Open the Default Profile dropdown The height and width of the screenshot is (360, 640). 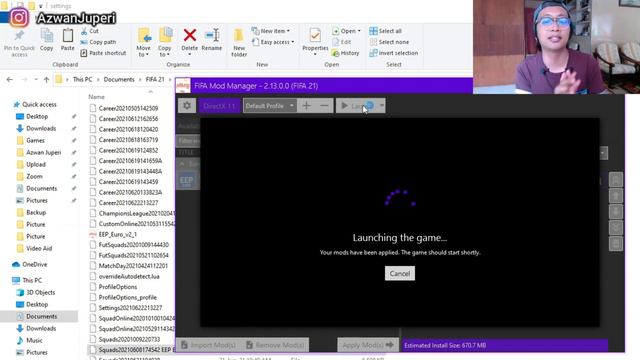coord(269,106)
